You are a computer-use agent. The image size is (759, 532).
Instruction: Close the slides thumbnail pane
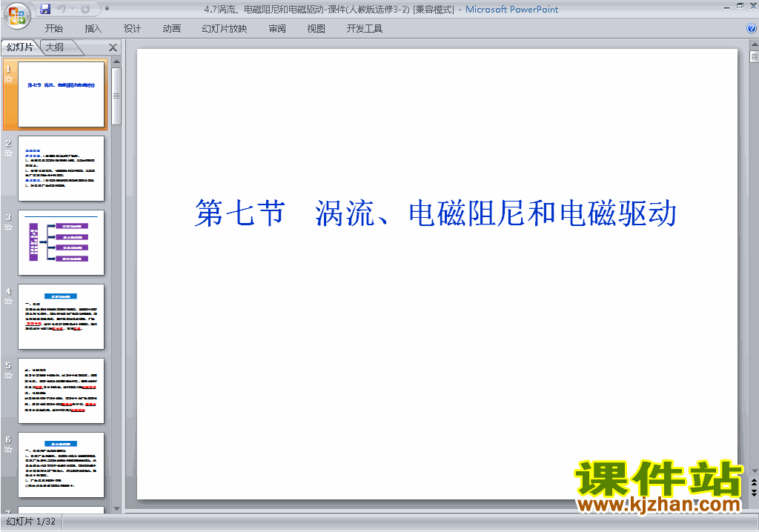[x=113, y=47]
